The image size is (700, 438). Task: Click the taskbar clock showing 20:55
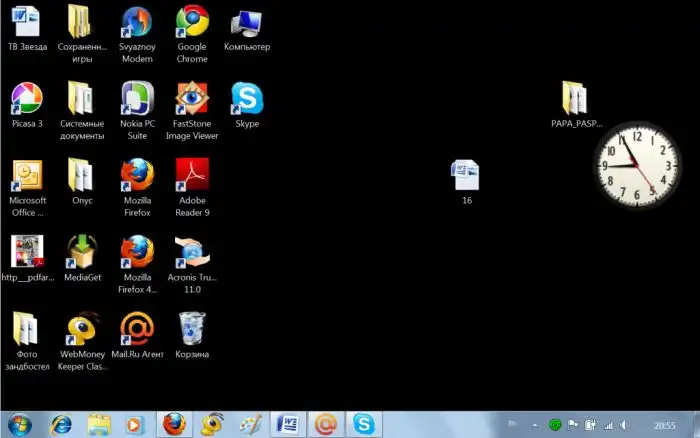pos(664,425)
